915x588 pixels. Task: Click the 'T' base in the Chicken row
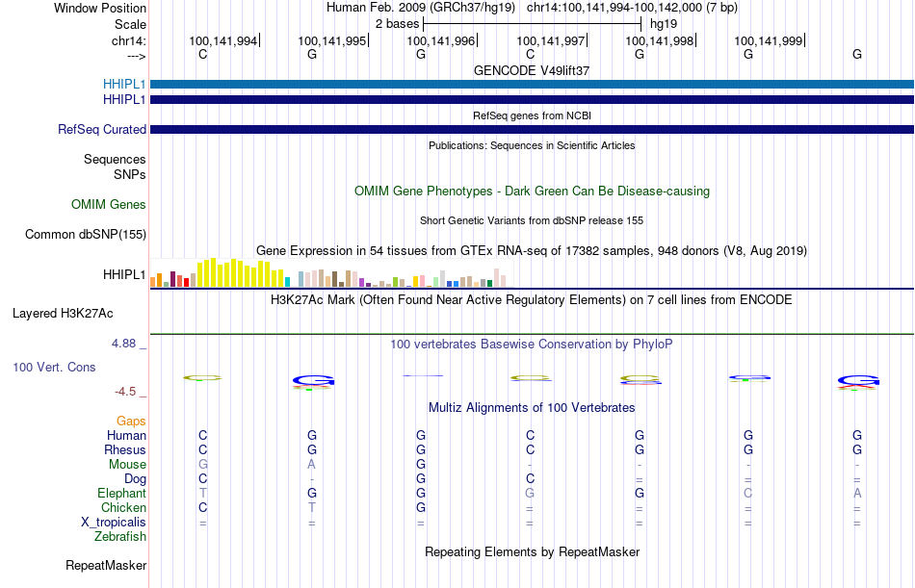click(312, 507)
